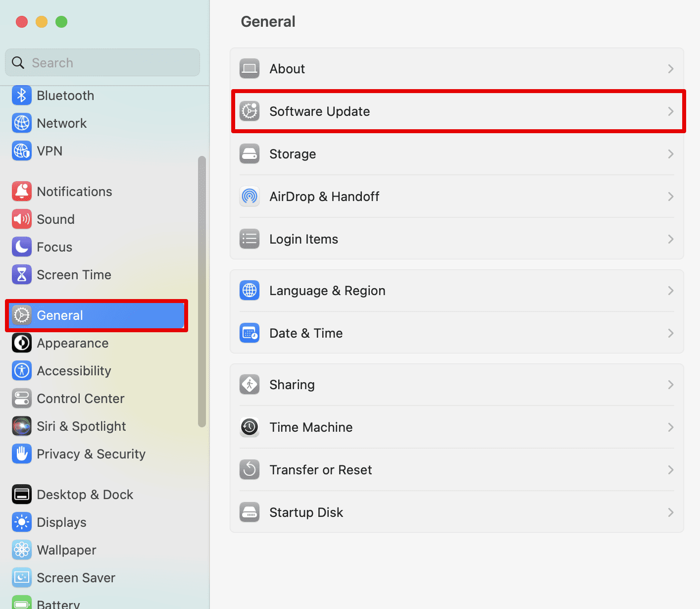Click the Control Center icon

pyautogui.click(x=22, y=399)
